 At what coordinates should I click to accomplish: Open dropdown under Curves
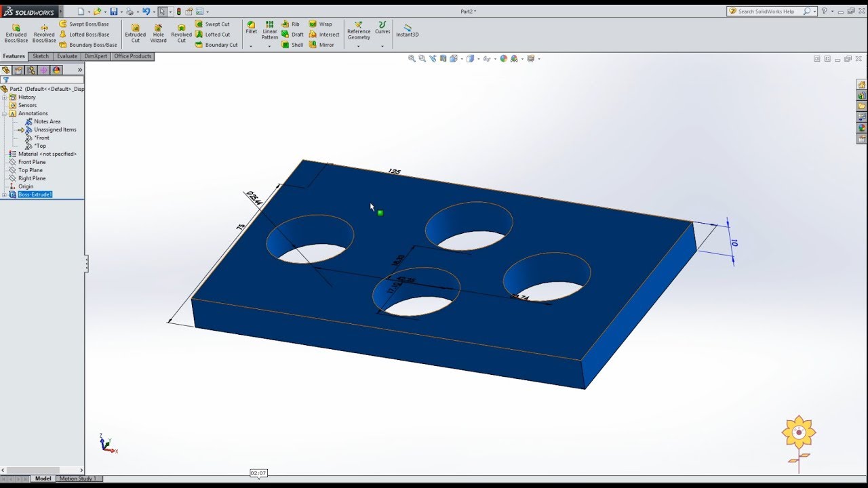[382, 46]
